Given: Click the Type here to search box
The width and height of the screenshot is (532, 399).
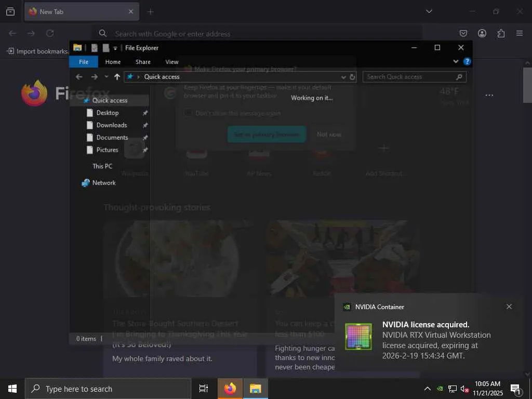Looking at the screenshot, I should [108, 389].
